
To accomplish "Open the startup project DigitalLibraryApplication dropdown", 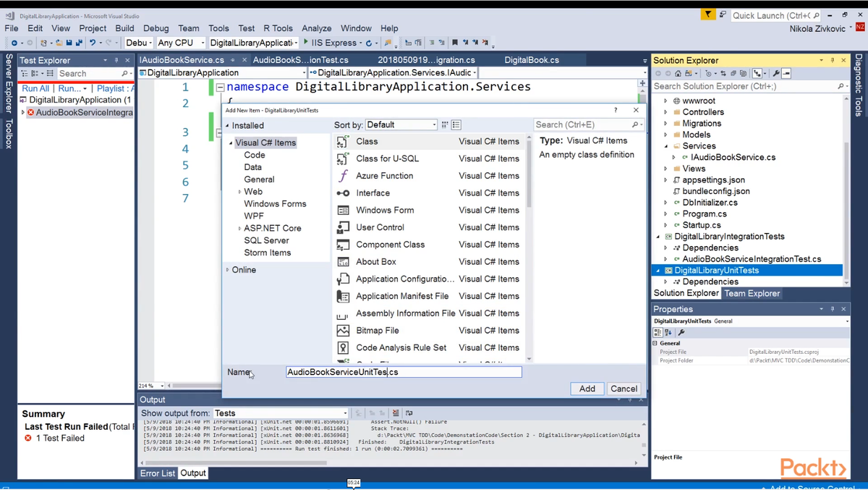I will click(253, 43).
